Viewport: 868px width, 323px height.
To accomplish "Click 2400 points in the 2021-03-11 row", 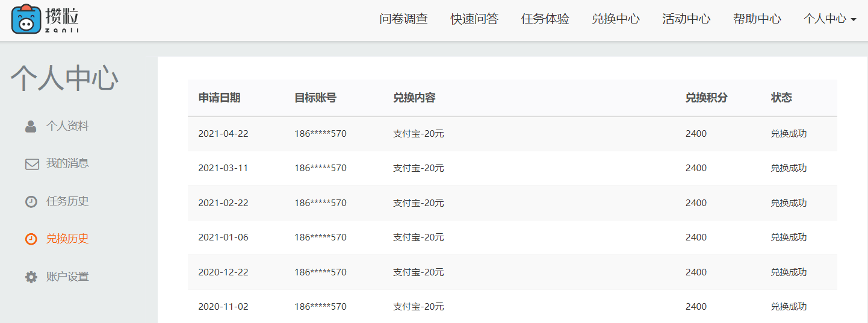I will click(x=696, y=168).
